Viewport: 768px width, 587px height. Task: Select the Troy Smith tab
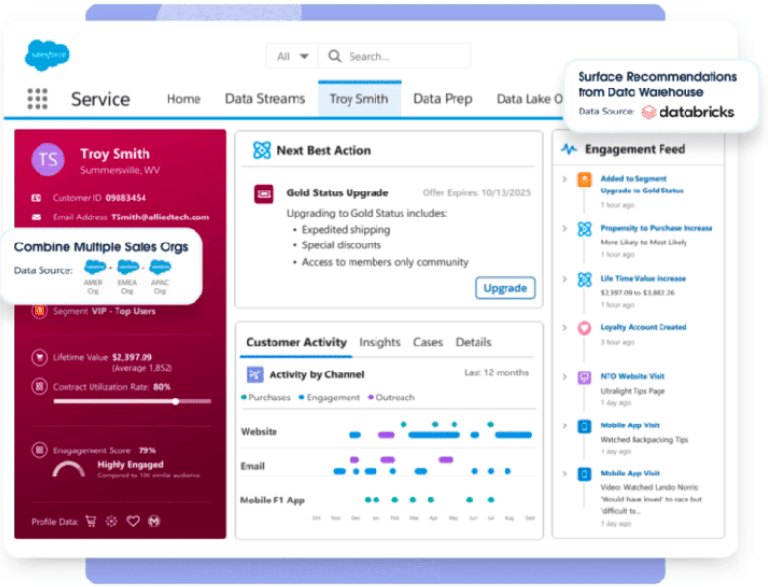click(x=359, y=99)
